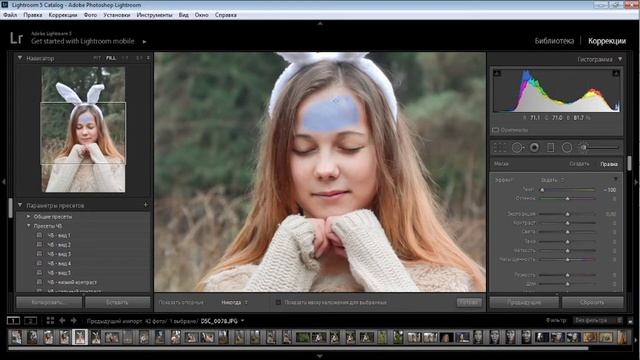Open filter dropdown Без фильтра
This screenshot has height=360, width=640.
(x=598, y=320)
